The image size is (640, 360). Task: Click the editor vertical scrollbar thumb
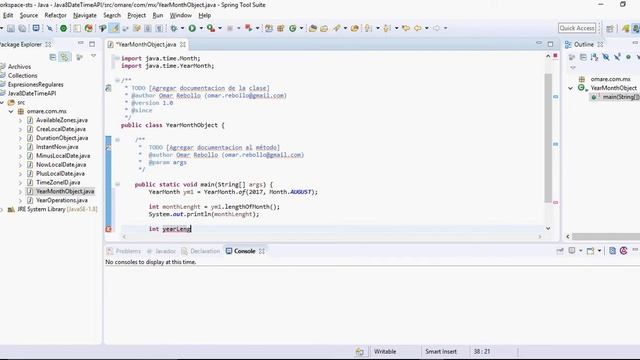tap(548, 138)
